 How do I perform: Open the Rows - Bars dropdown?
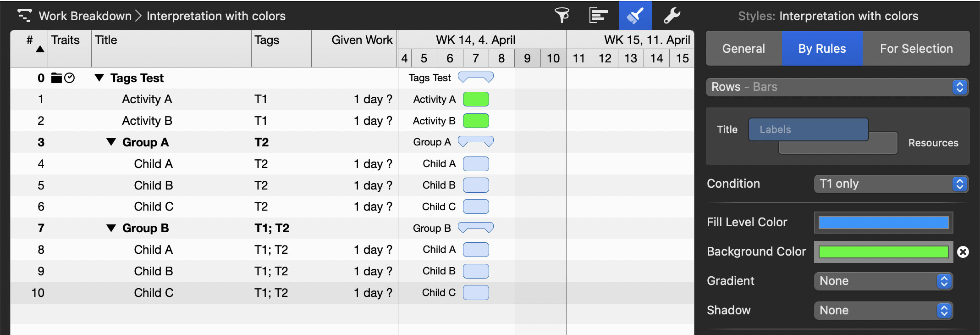[837, 87]
